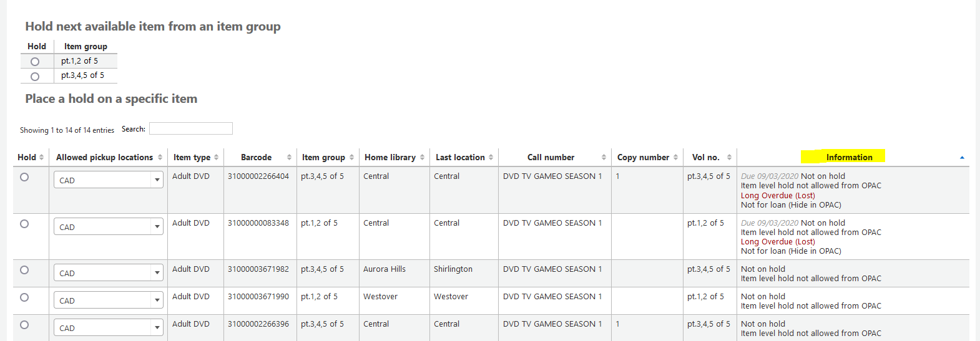Open pickup location dropdown for Aurora Hills item
Screen dimensions: 980x341
tap(109, 273)
